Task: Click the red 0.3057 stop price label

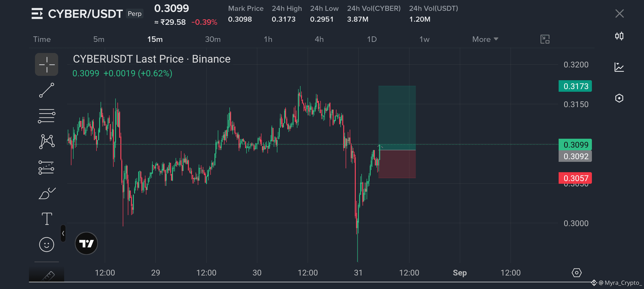Action: point(575,178)
